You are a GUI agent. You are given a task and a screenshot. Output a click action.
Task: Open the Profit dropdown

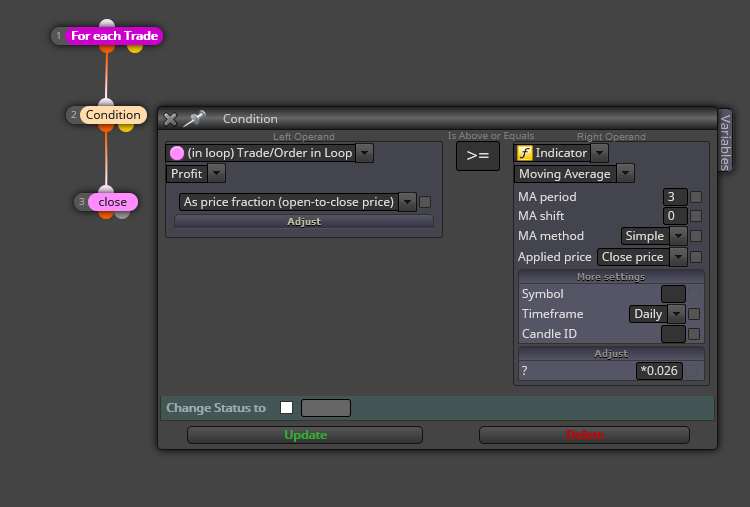tap(216, 174)
